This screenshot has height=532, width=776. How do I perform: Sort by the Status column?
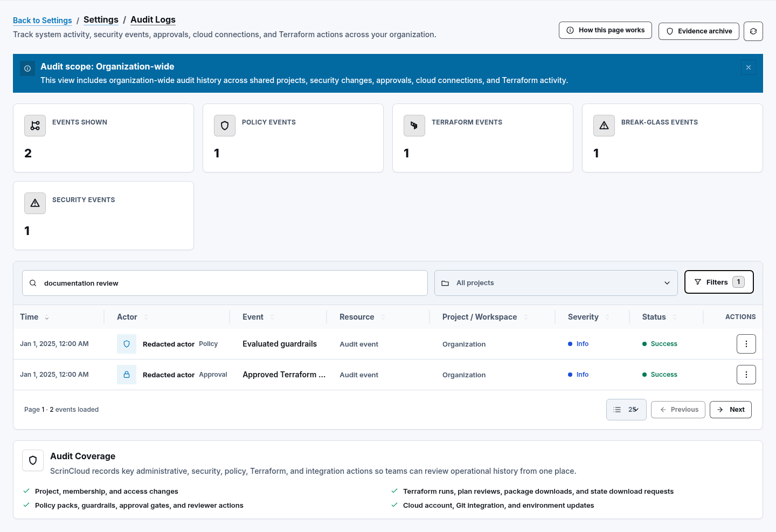pyautogui.click(x=660, y=317)
